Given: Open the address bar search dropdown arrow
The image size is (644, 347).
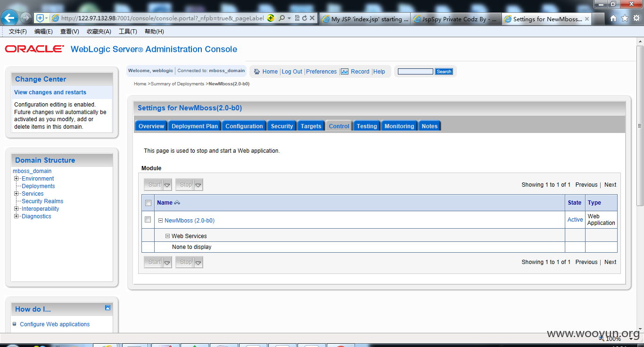Looking at the screenshot, I should tap(289, 18).
